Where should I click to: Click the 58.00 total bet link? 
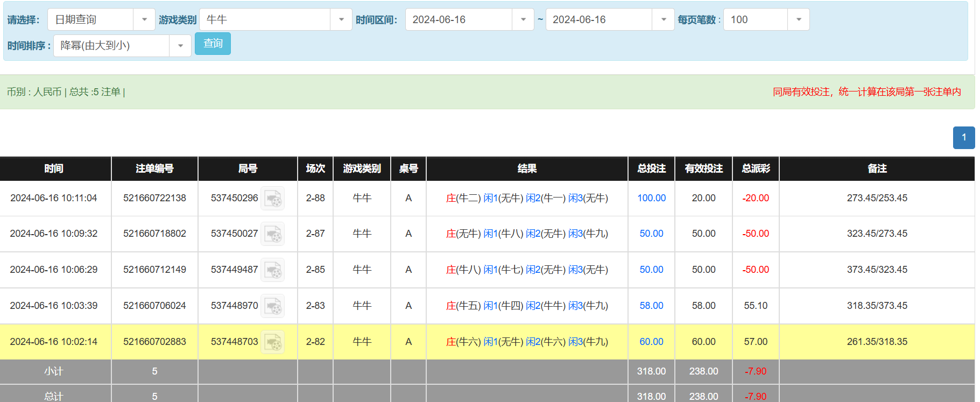[651, 306]
